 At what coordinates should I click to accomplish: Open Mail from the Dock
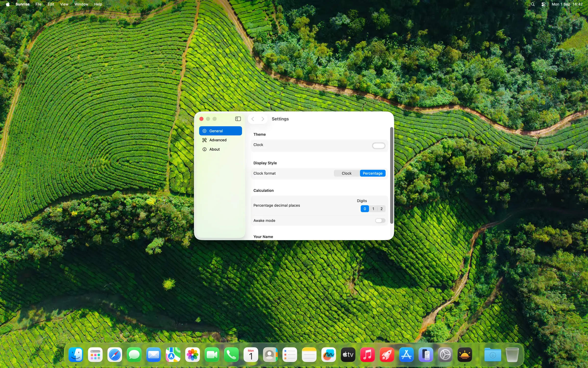(154, 355)
